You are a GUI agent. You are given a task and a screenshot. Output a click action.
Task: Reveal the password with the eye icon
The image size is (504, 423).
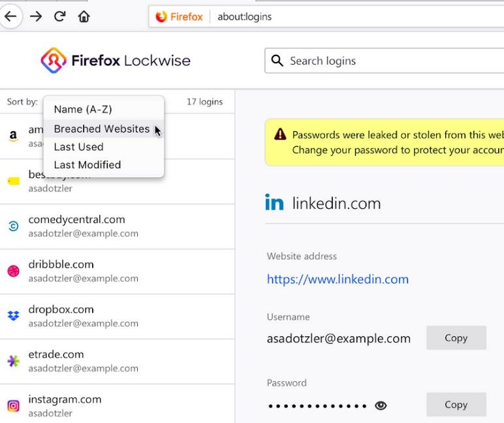381,405
